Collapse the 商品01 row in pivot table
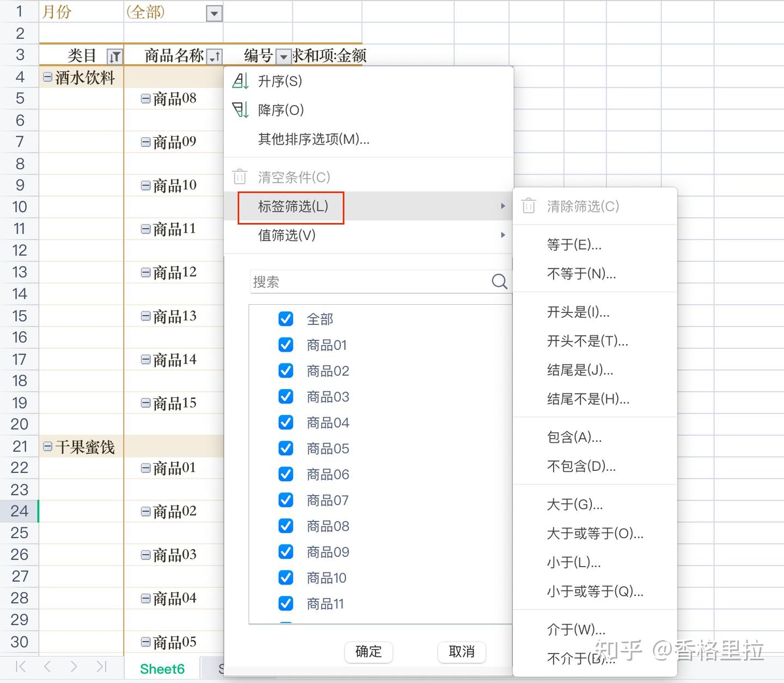Screen dimensions: 784x683 (145, 468)
